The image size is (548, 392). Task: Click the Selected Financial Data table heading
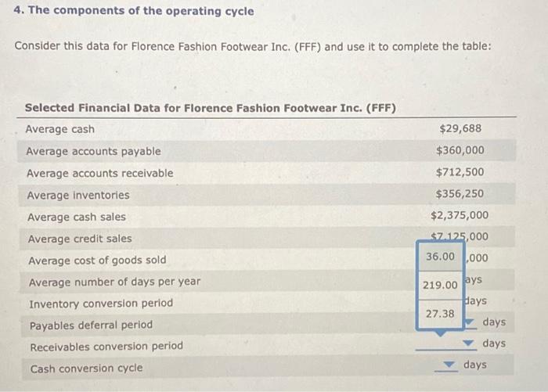coord(211,107)
